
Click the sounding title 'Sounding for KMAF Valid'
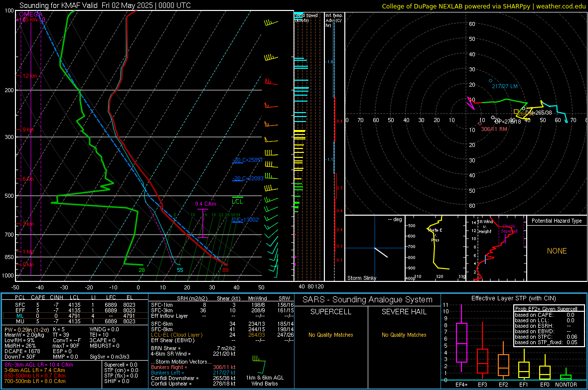60,5
